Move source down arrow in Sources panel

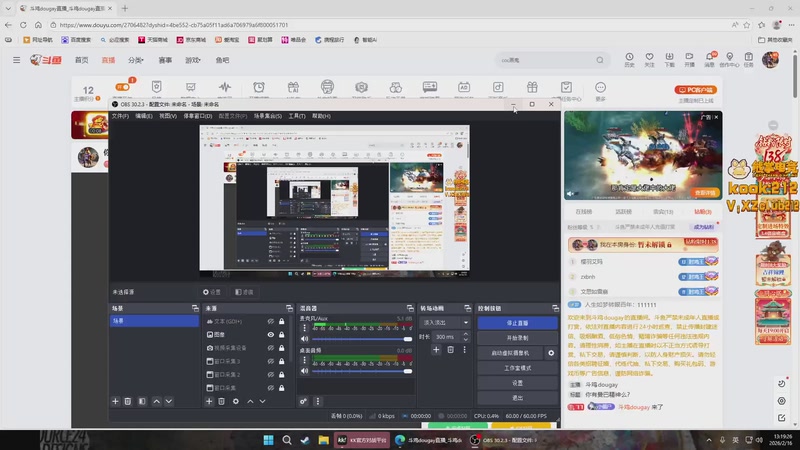262,402
